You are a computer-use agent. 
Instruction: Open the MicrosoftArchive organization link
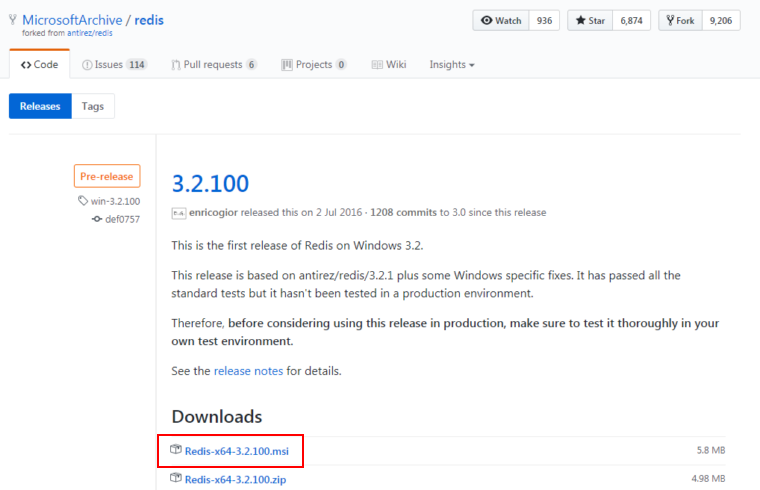tap(72, 20)
